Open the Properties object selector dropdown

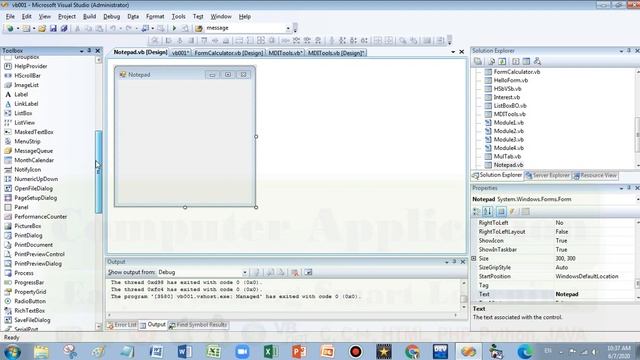pyautogui.click(x=637, y=199)
